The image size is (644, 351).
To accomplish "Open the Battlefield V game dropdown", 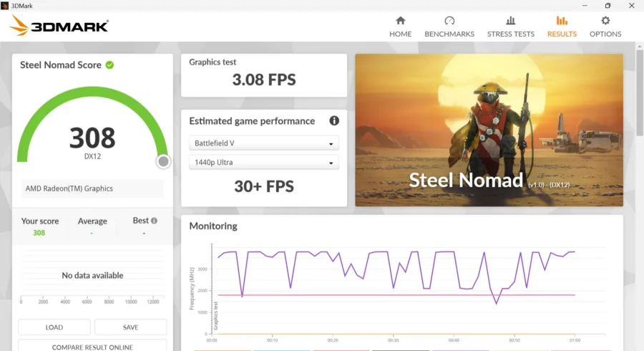I will [x=263, y=143].
